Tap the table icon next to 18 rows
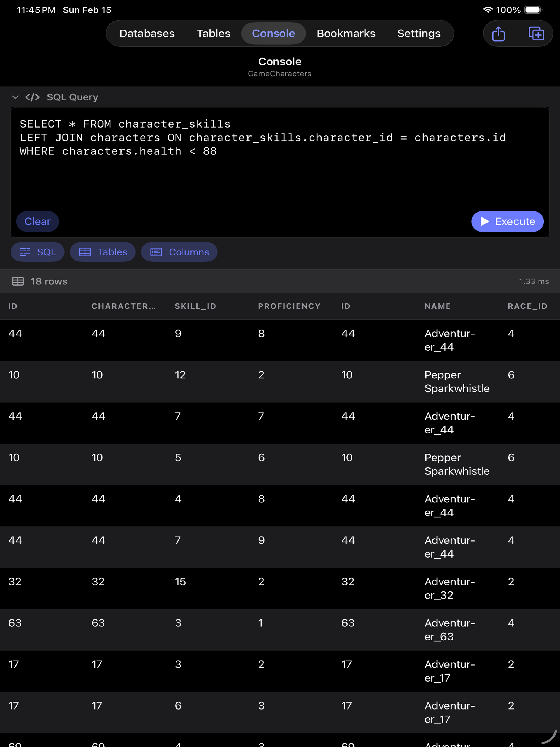Screen dimensions: 560x747 pos(18,281)
